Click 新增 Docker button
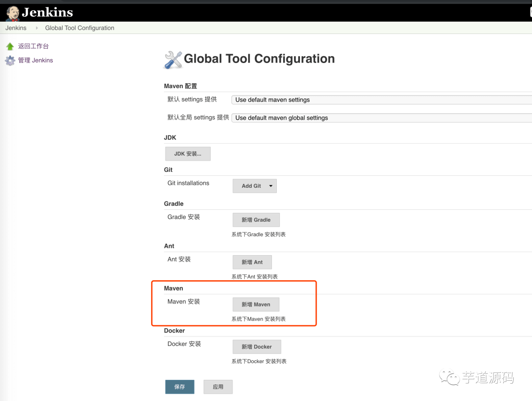The height and width of the screenshot is (401, 532). (257, 347)
